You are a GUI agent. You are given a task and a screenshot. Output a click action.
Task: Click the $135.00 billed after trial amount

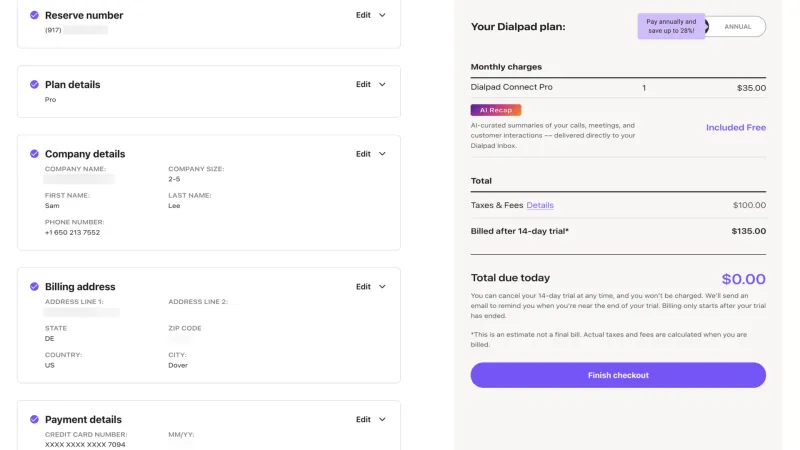[x=748, y=231]
